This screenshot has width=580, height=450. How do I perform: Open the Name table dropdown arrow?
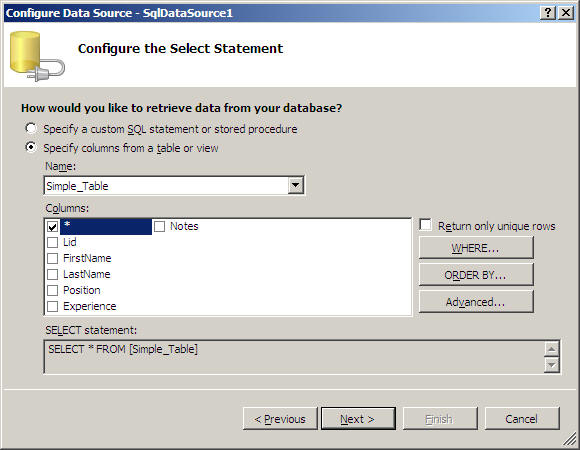296,185
